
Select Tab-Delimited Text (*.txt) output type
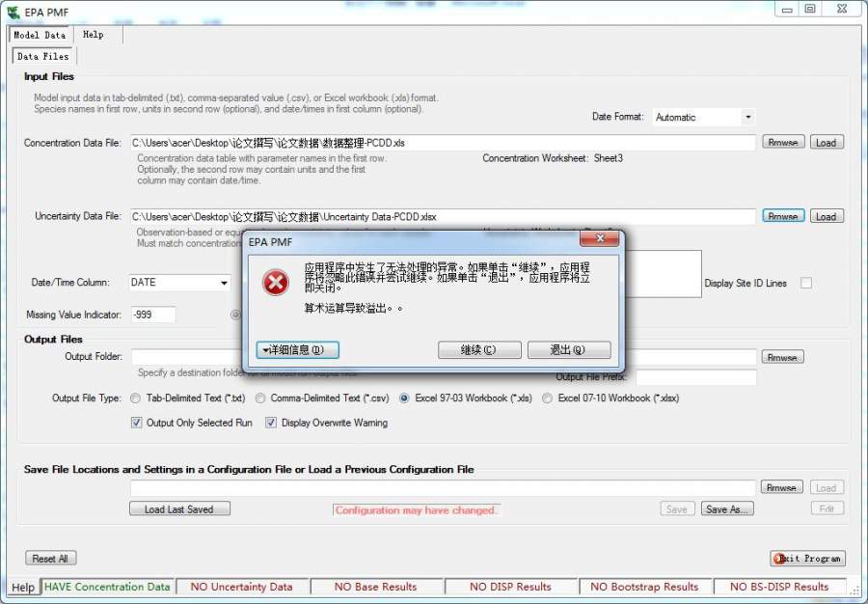pyautogui.click(x=136, y=398)
